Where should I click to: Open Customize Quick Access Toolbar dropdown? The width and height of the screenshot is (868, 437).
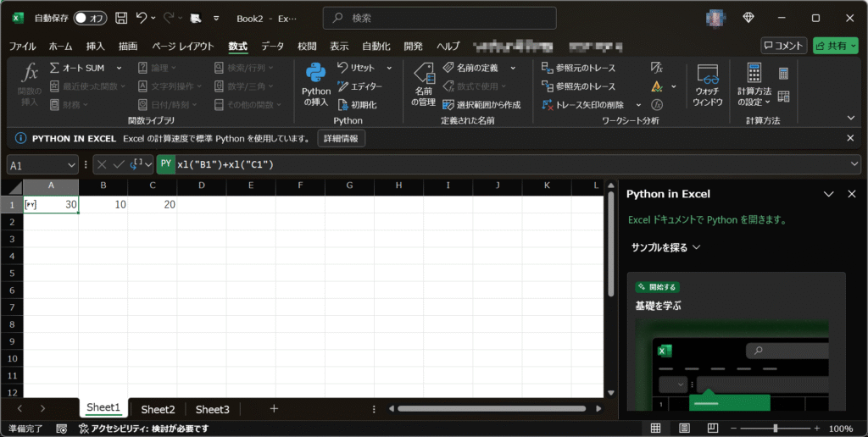pyautogui.click(x=216, y=19)
